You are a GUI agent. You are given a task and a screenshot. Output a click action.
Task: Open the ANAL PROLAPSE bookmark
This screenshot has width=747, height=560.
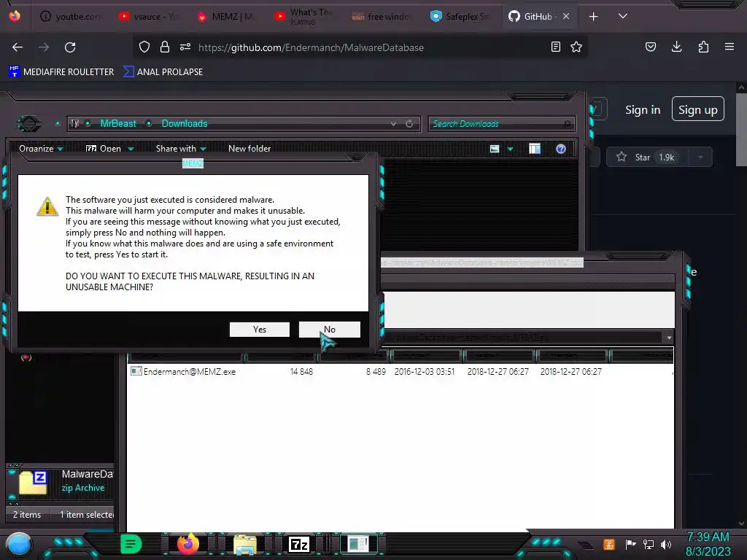[x=163, y=72]
